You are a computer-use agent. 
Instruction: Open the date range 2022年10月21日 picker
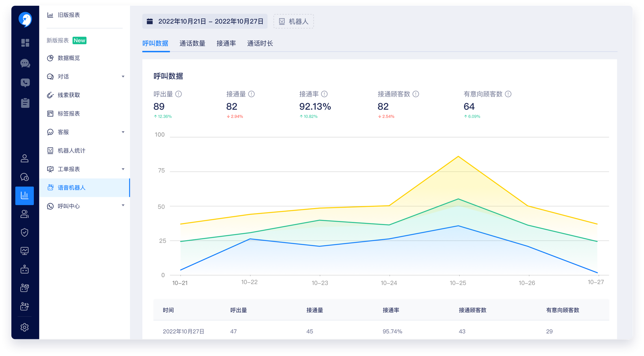205,21
